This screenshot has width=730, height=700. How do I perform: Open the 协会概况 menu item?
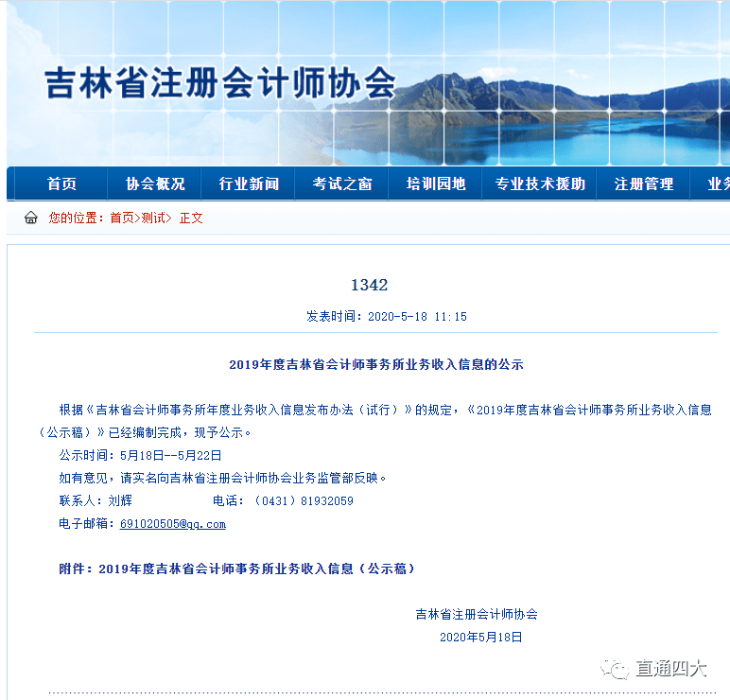pos(155,184)
